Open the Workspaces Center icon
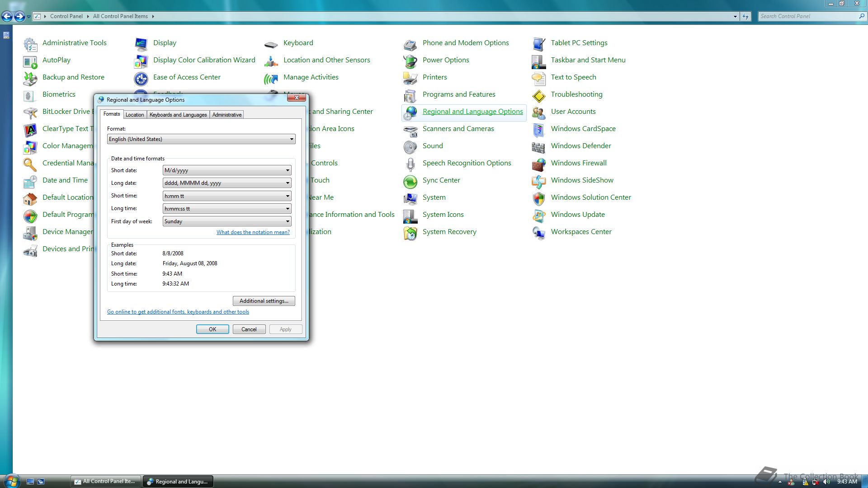Viewport: 868px width, 488px height. [539, 233]
